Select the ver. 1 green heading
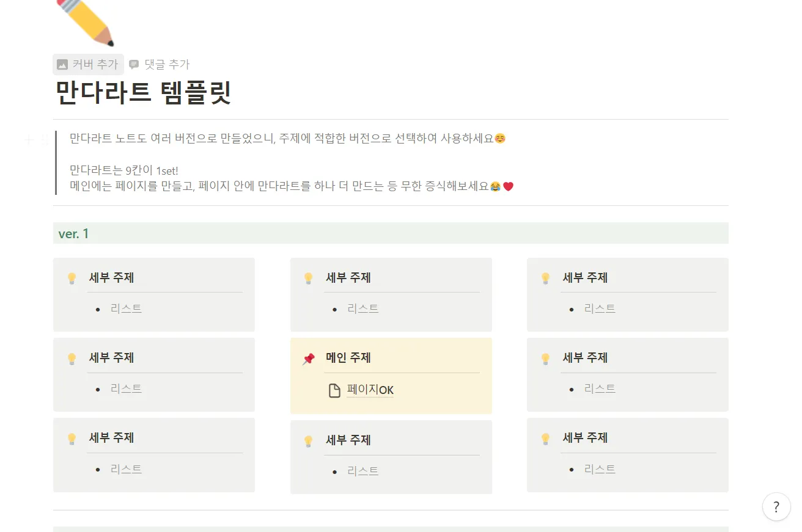 click(x=73, y=233)
